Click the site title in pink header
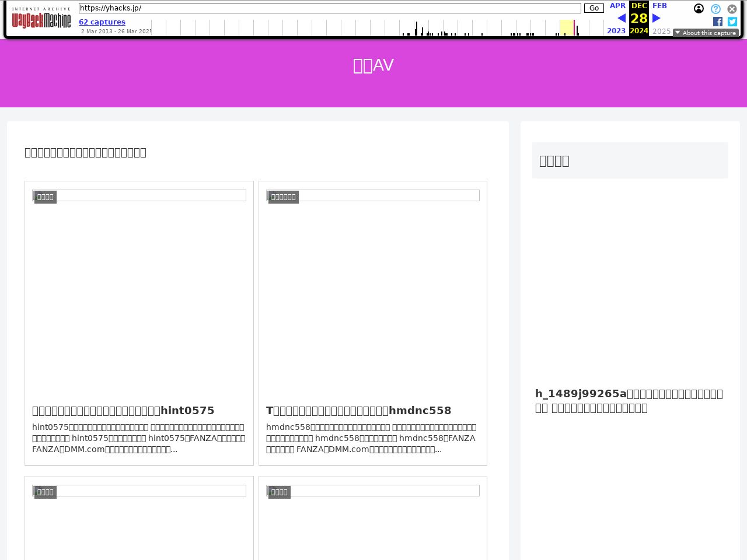The image size is (747, 560). pyautogui.click(x=373, y=65)
